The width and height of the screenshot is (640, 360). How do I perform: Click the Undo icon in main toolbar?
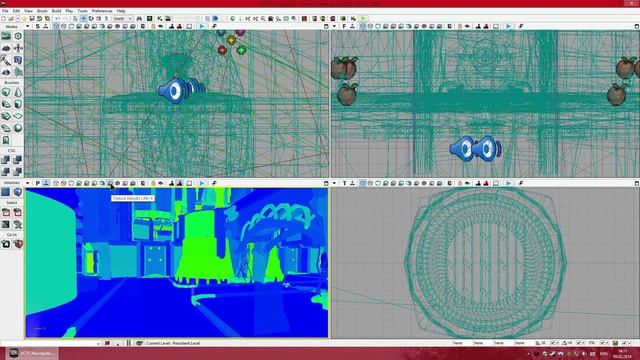tap(58, 19)
